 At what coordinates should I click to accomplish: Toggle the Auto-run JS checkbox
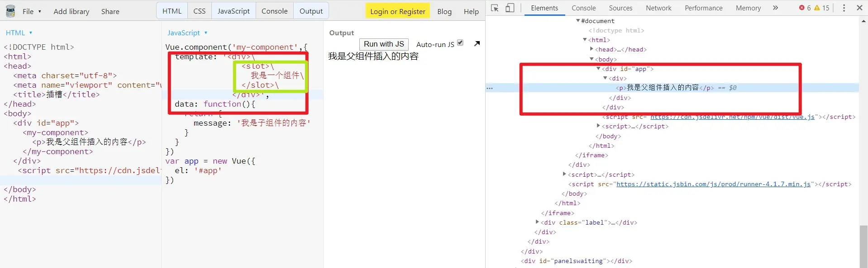pyautogui.click(x=460, y=42)
